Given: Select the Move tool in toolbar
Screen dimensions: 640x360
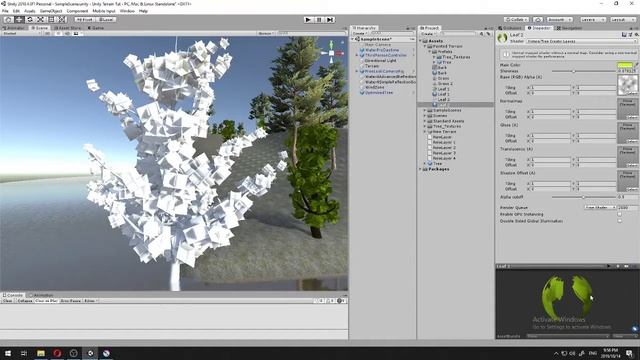Looking at the screenshot, I should (19, 19).
